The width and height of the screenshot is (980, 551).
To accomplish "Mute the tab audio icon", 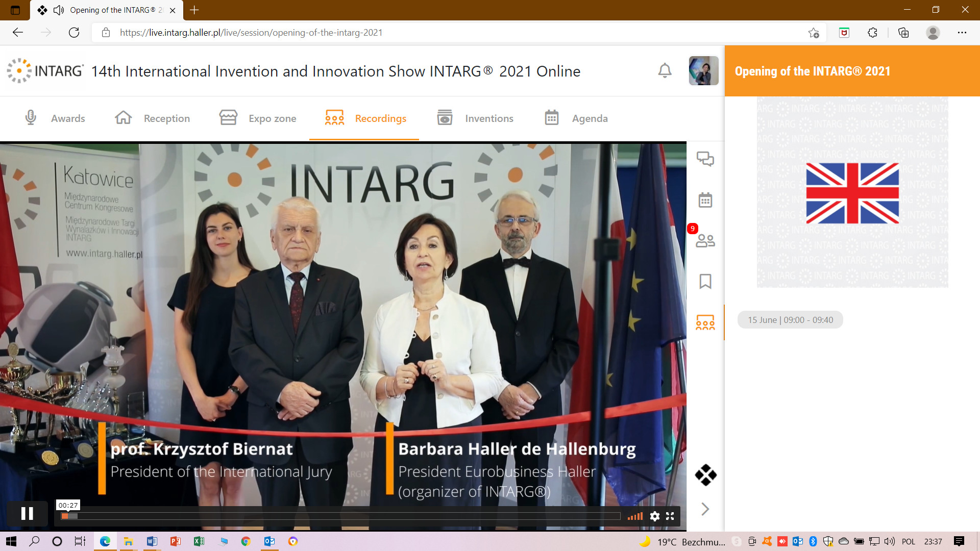I will pos(59,10).
